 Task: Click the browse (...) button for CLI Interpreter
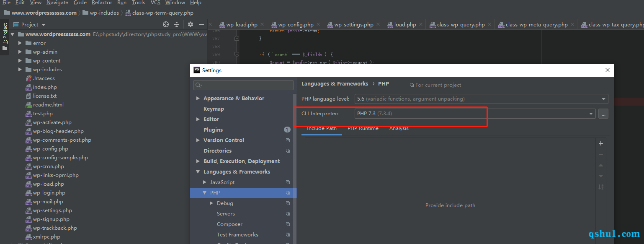603,114
